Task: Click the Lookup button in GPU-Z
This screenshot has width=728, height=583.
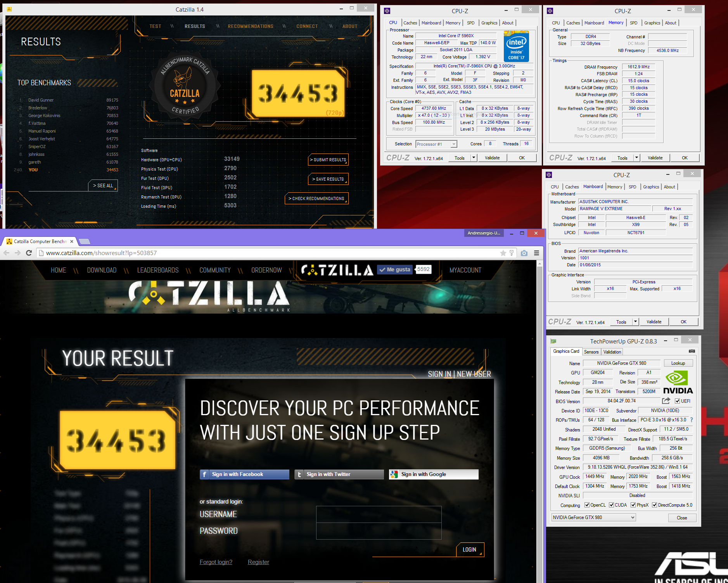Action: pyautogui.click(x=678, y=363)
